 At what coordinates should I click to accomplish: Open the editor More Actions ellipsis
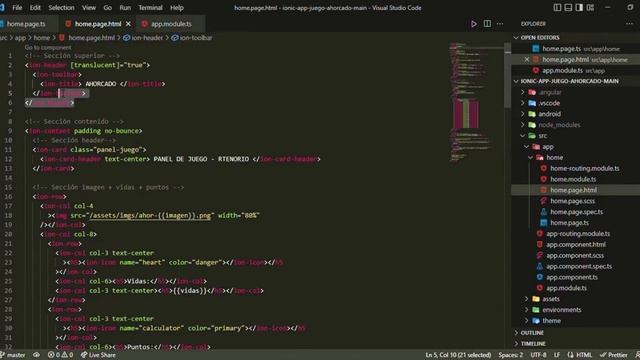(500, 24)
